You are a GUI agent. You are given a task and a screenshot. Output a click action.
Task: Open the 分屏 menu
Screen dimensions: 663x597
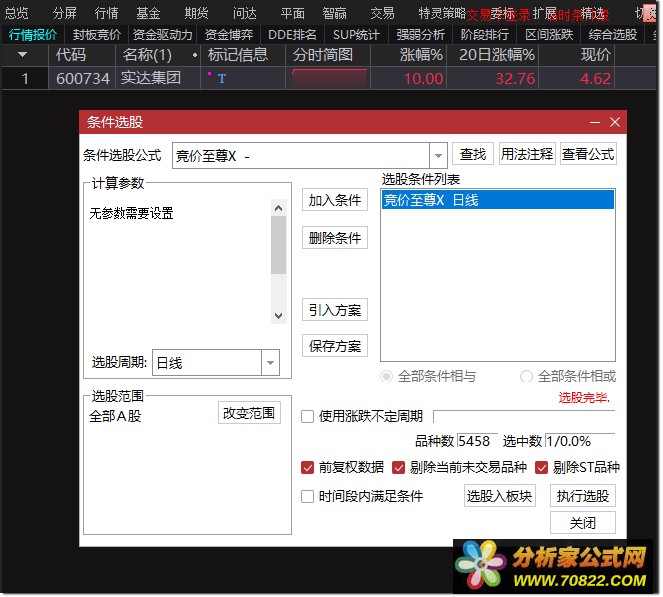[x=65, y=14]
